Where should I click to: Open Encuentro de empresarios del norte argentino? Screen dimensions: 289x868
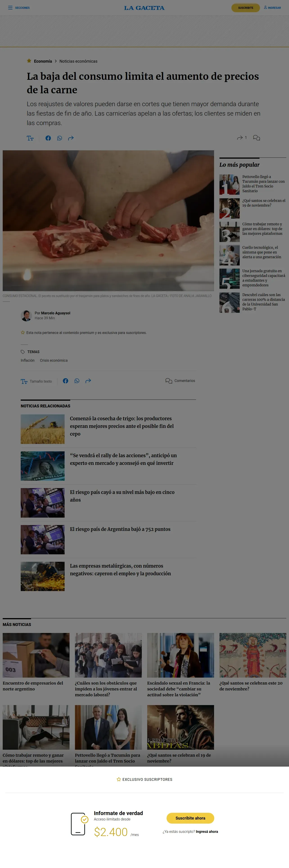pos(33,686)
